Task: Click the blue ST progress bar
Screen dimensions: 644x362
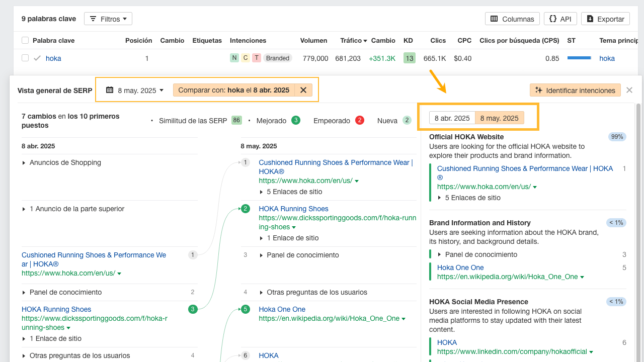Action: pyautogui.click(x=579, y=58)
